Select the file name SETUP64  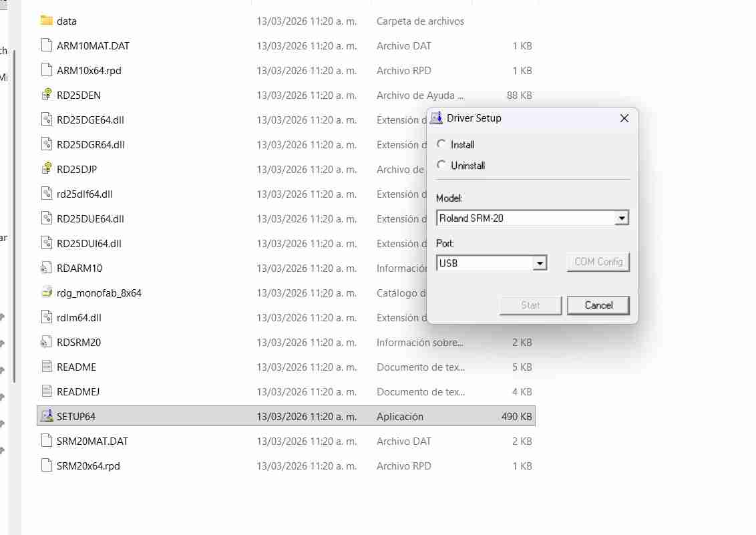coord(75,416)
